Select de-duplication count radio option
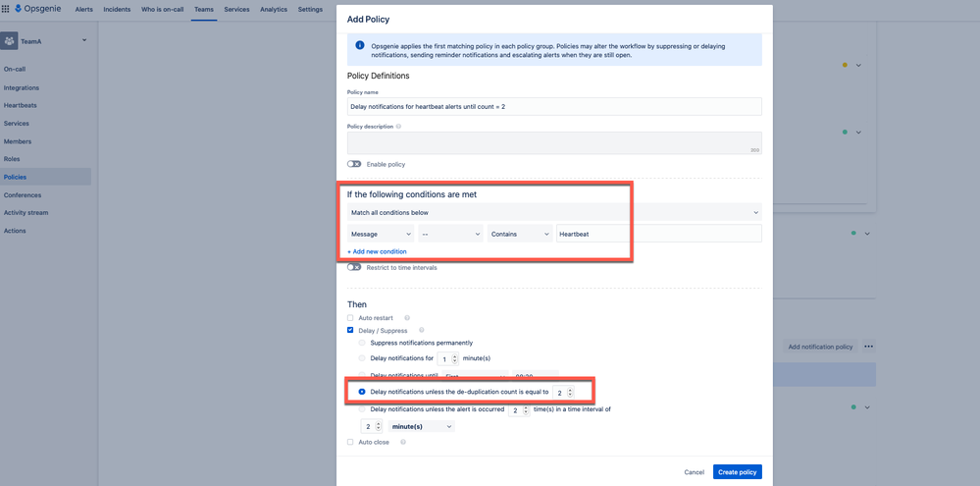 pyautogui.click(x=362, y=392)
